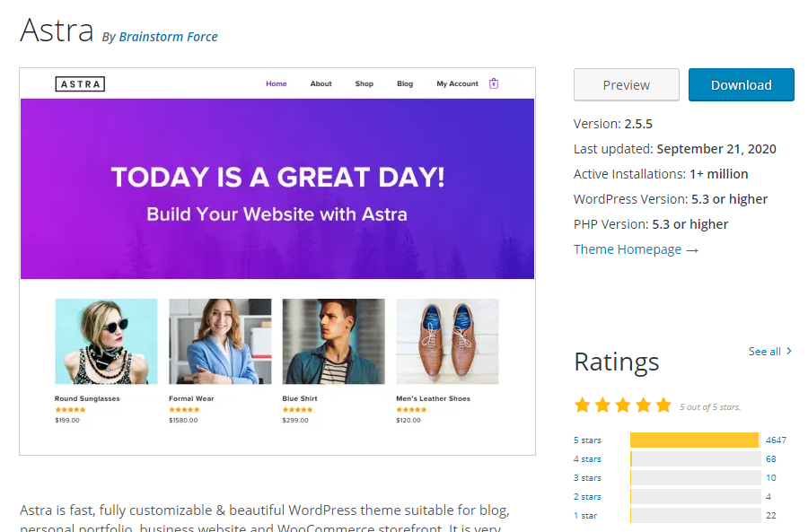Open the 3 stars ratings link
808x532 pixels.
[x=587, y=478]
